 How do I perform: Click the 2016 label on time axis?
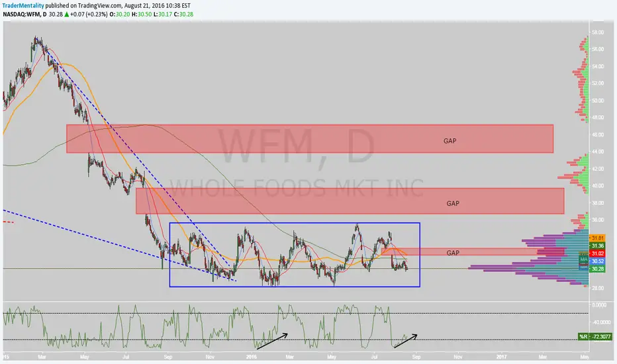[252, 357]
